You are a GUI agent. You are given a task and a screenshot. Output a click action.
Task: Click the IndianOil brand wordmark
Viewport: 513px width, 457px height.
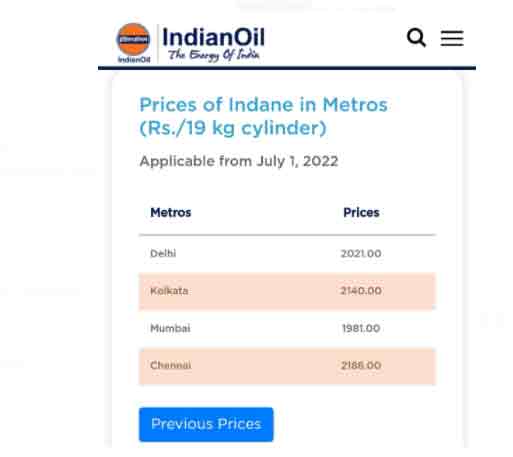[x=214, y=37]
